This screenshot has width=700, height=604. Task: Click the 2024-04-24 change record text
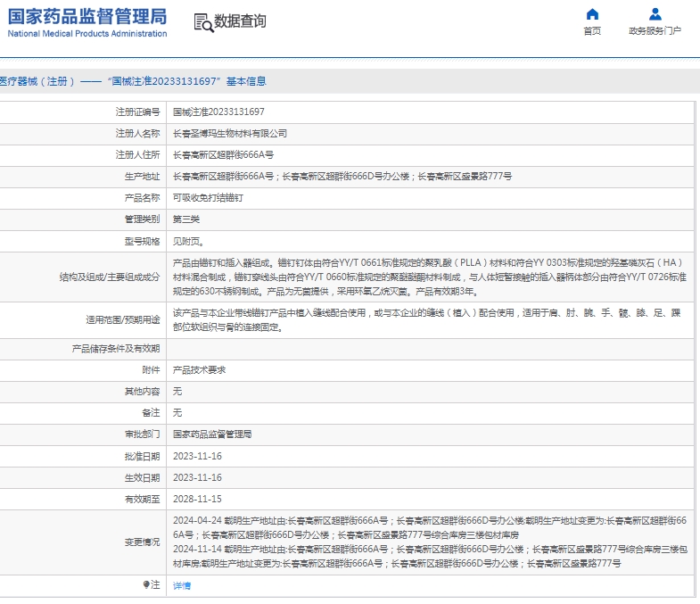[x=430, y=527]
